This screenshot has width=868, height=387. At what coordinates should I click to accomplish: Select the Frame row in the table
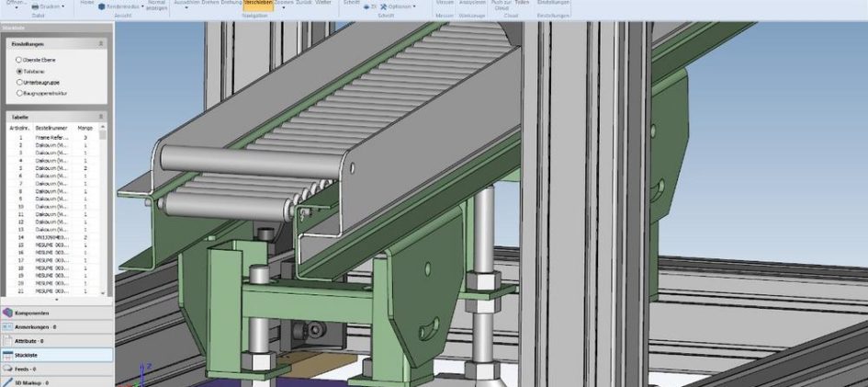tap(52, 137)
